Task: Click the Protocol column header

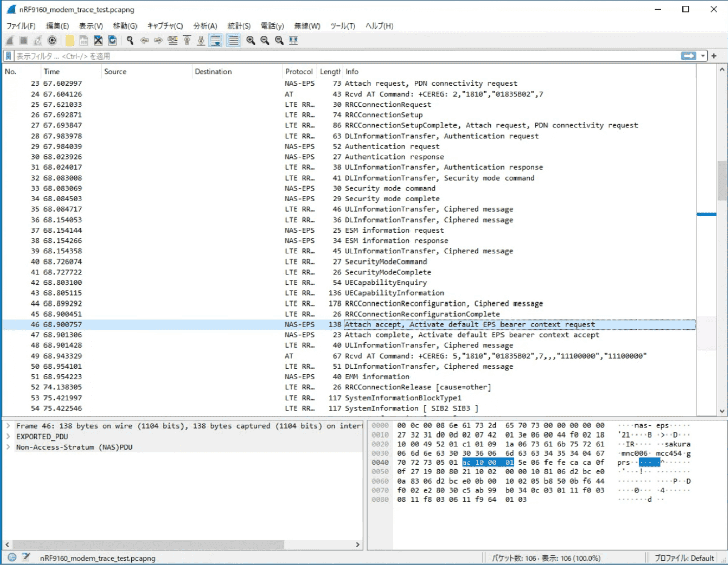Action: [299, 72]
